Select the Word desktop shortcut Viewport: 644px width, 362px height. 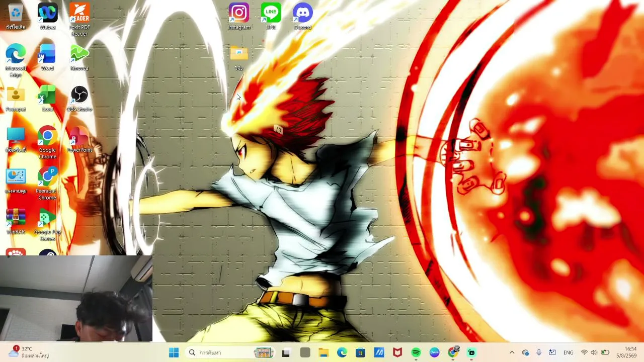(47, 57)
